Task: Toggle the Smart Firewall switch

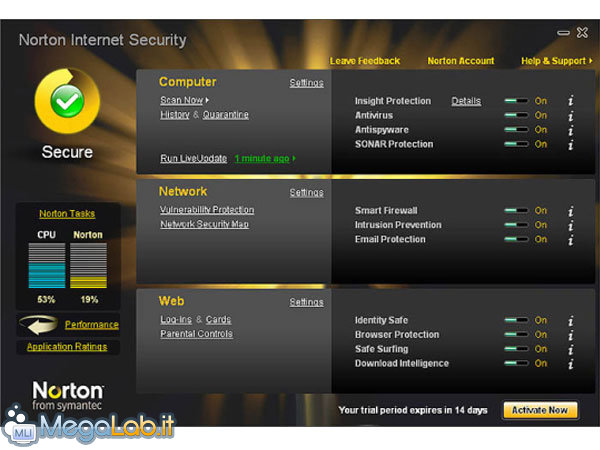Action: pos(516,210)
